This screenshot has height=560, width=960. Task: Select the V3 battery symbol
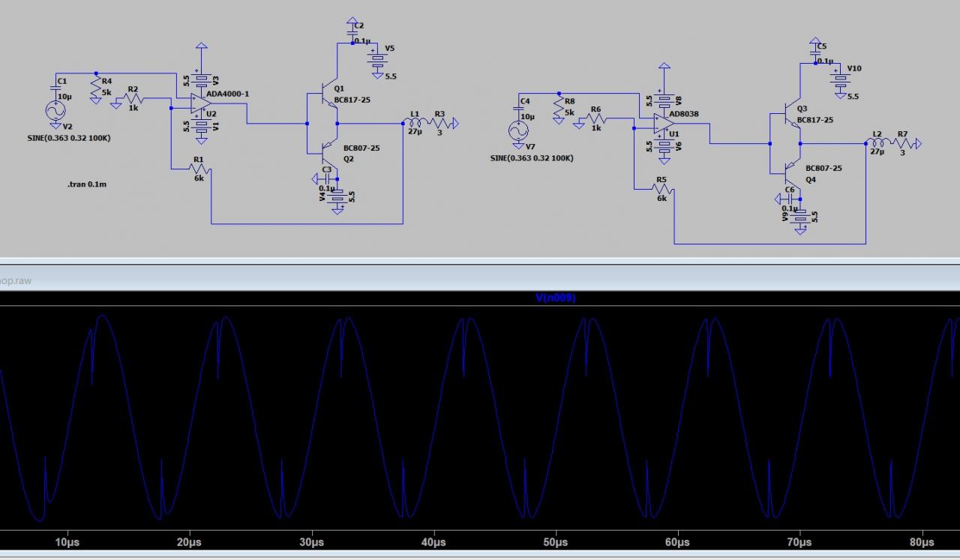tap(201, 79)
